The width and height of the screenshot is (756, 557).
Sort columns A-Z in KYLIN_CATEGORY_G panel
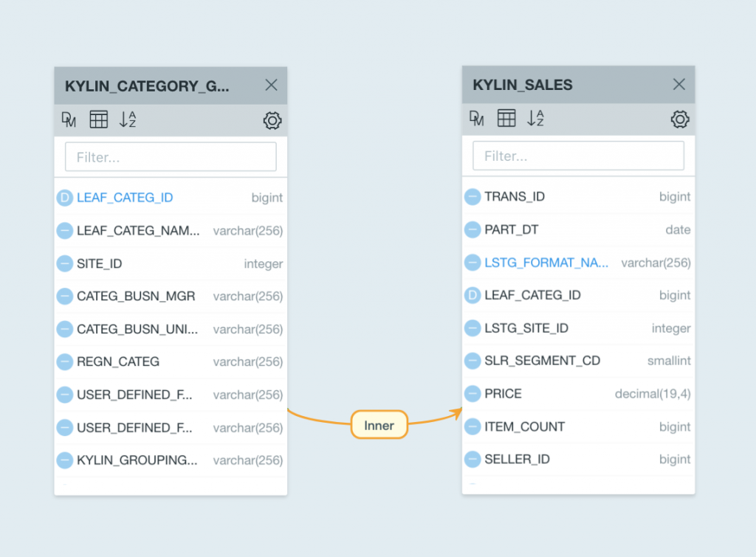[x=128, y=120]
